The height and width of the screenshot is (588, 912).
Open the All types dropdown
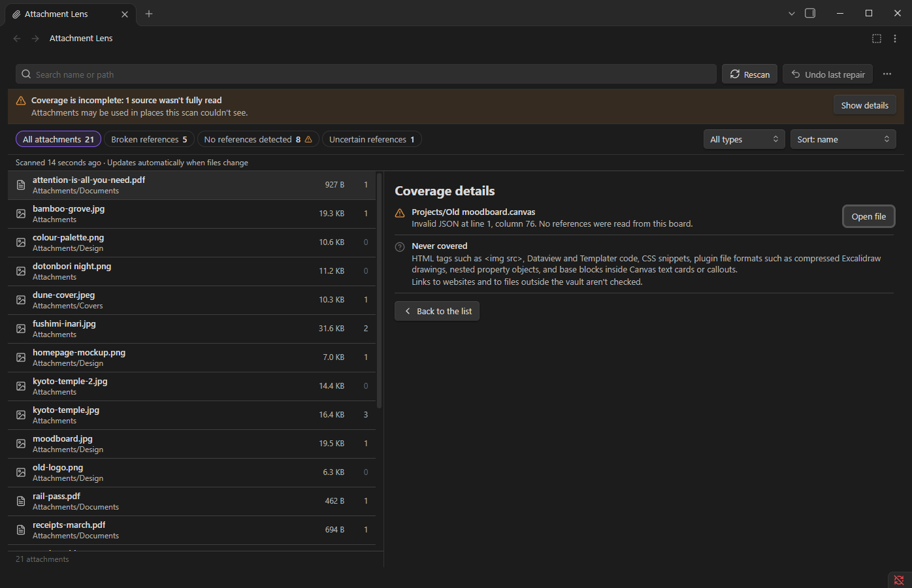pyautogui.click(x=744, y=139)
